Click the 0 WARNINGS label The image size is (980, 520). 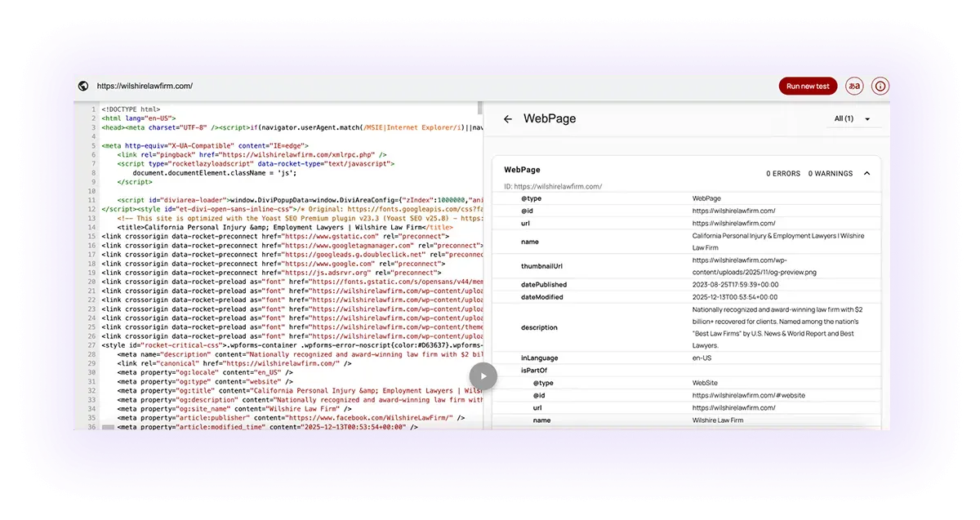pyautogui.click(x=831, y=174)
